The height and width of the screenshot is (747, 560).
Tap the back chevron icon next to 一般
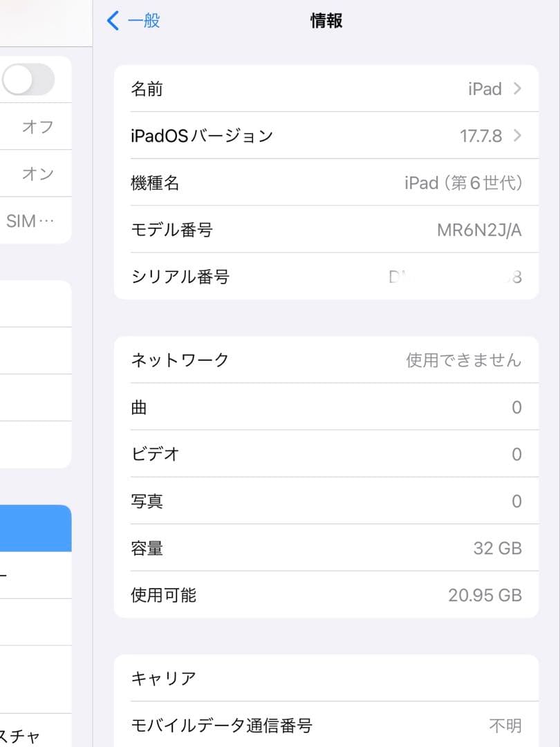(113, 21)
